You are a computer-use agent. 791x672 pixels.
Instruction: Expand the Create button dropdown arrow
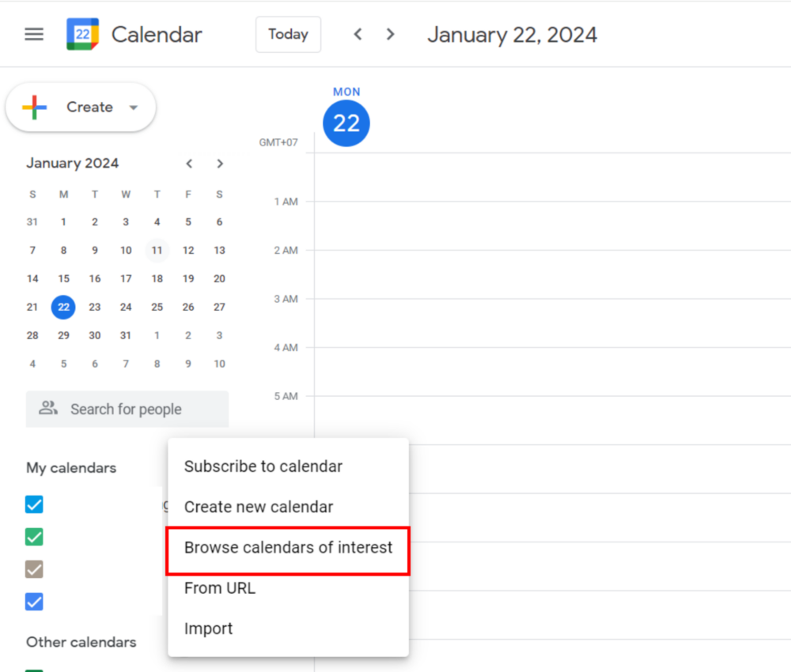click(133, 108)
